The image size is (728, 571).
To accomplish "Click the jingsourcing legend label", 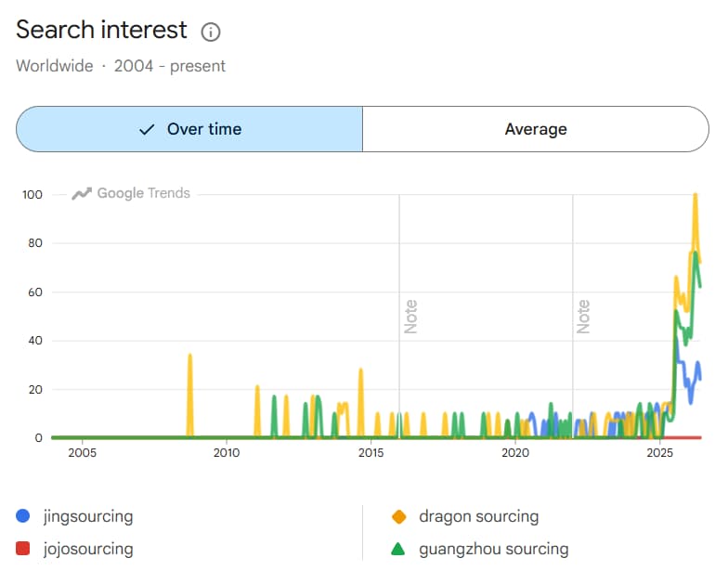I will 88,516.
